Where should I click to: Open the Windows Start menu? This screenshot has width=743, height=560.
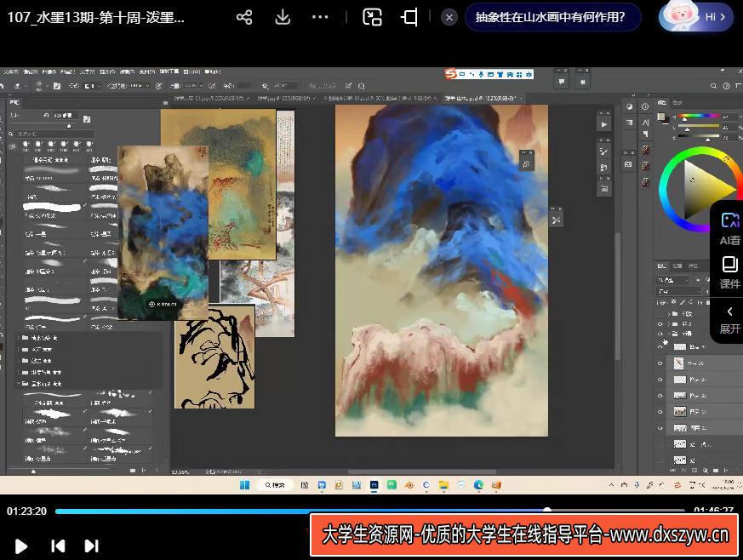(x=244, y=484)
